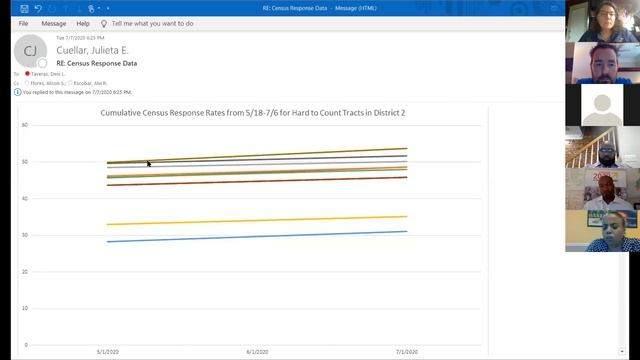
Task: Click the red presence dot beside Taveras
Action: coord(27,74)
